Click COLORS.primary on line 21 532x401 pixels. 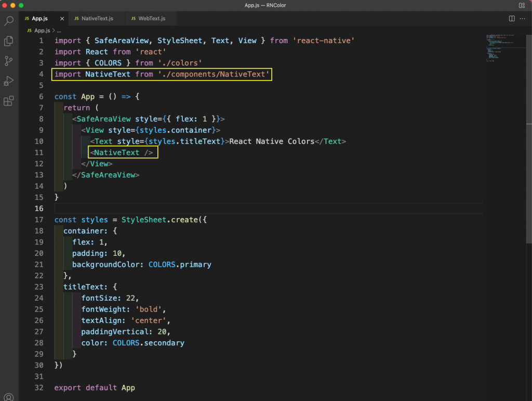[x=179, y=264]
